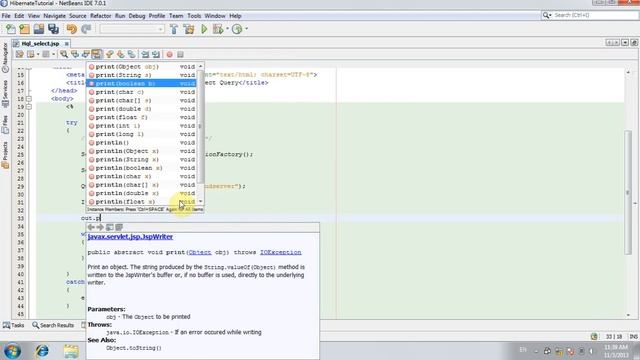Image resolution: width=640 pixels, height=360 pixels.
Task: Open the Team menu
Action: (x=176, y=16)
